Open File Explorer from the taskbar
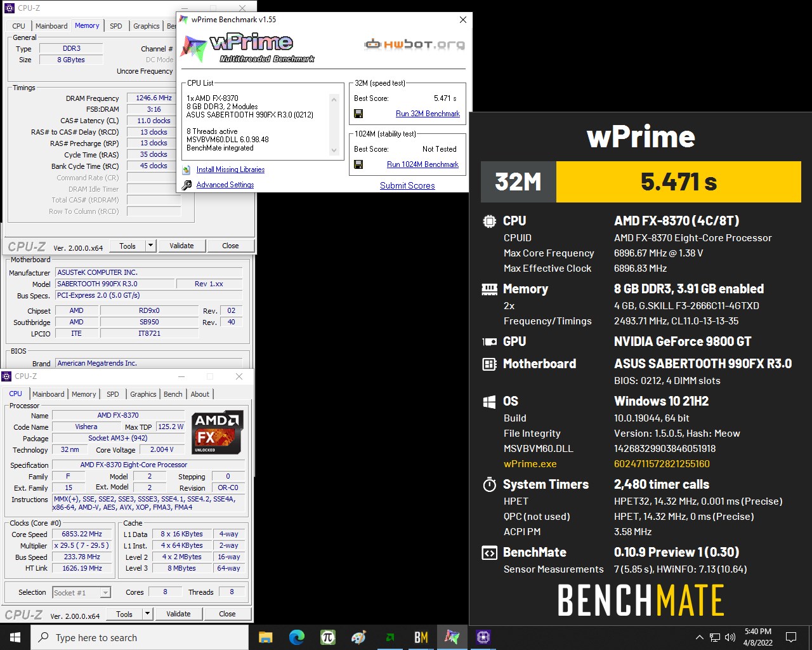The height and width of the screenshot is (650, 812). coord(266,637)
